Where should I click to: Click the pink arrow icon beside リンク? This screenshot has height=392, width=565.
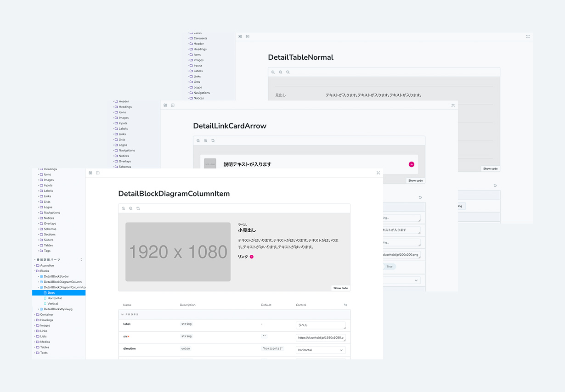pos(252,257)
